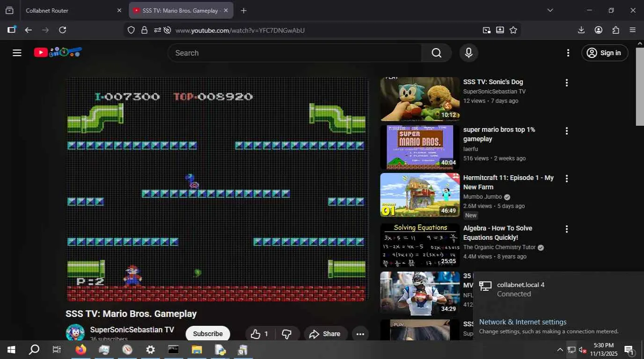Open the Firefox View icon
Screen dimensions: 644x359
9,10
